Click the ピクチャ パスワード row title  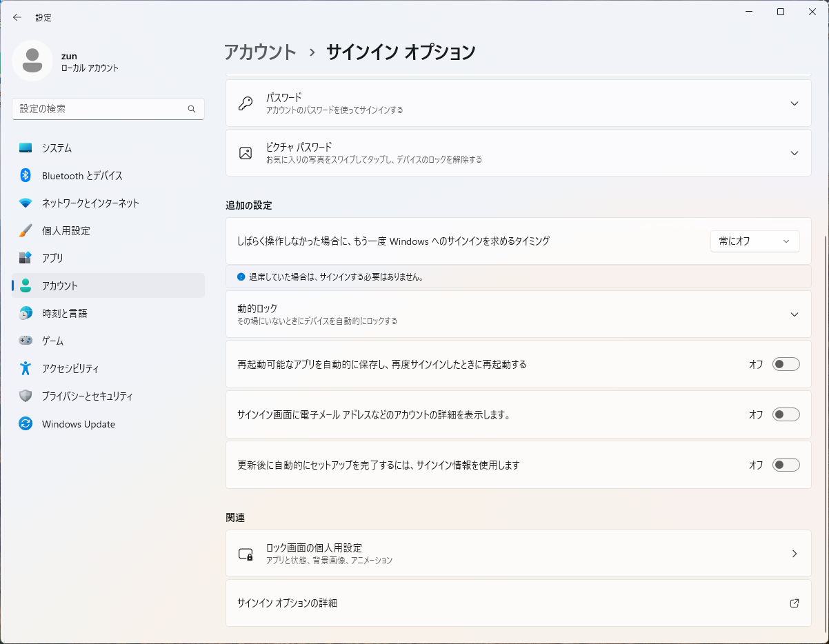pyautogui.click(x=299, y=147)
